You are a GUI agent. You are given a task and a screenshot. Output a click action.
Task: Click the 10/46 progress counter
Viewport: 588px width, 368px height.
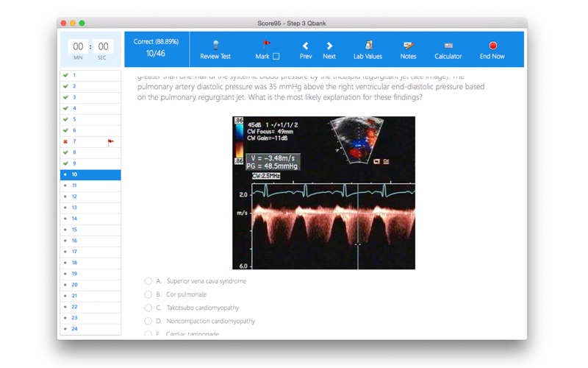(156, 54)
